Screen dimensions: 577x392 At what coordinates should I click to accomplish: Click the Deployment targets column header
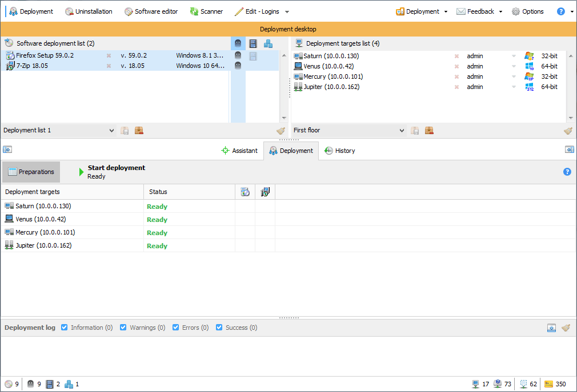point(72,192)
